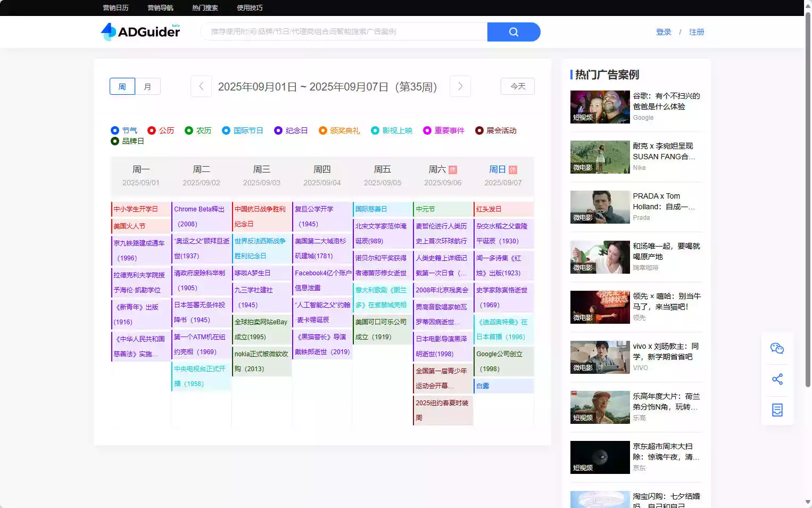
Task: Go to the next week arrow
Action: click(x=460, y=86)
